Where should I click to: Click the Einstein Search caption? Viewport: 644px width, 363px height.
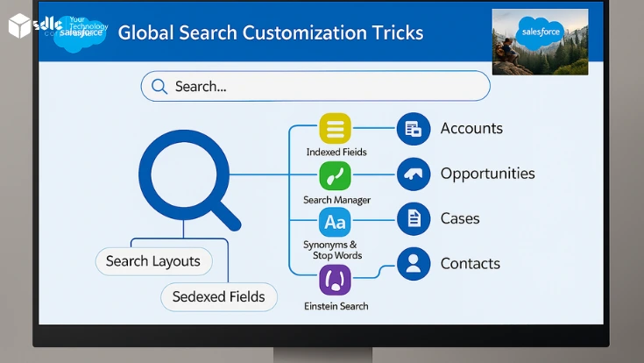click(336, 306)
